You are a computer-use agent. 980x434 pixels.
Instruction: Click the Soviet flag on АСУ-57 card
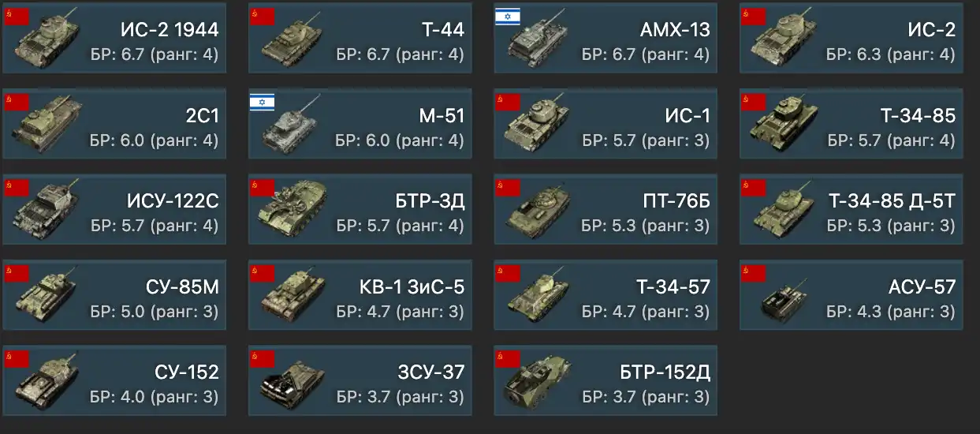coord(753,273)
